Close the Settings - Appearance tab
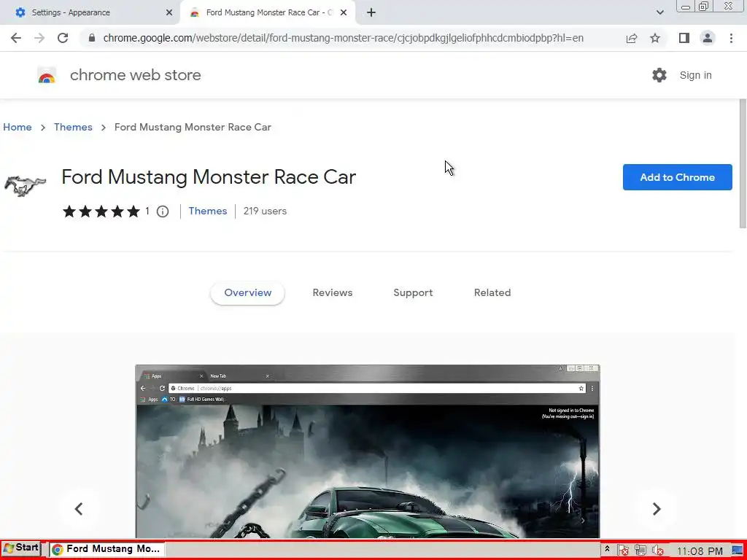The height and width of the screenshot is (560, 747). point(169,13)
